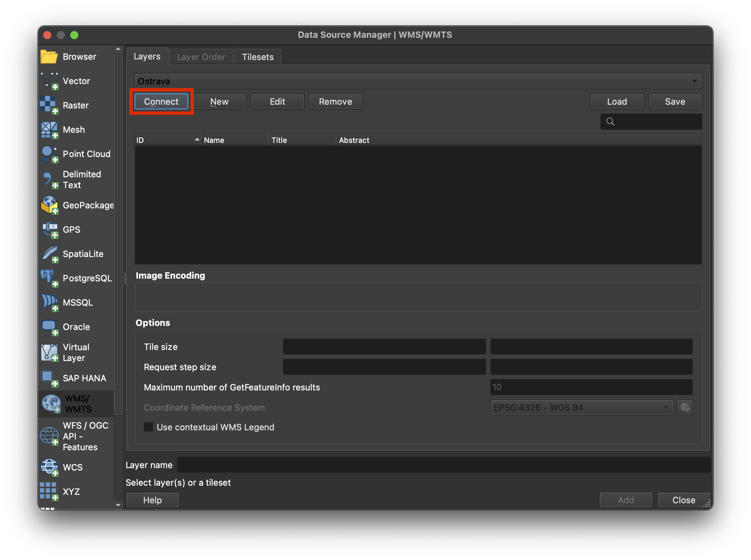Switch to the Tilesets tab
This screenshot has width=751, height=560.
(258, 57)
